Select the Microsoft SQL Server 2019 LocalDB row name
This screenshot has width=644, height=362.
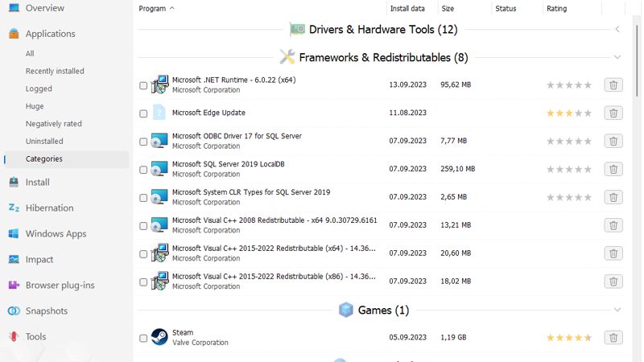pos(229,164)
